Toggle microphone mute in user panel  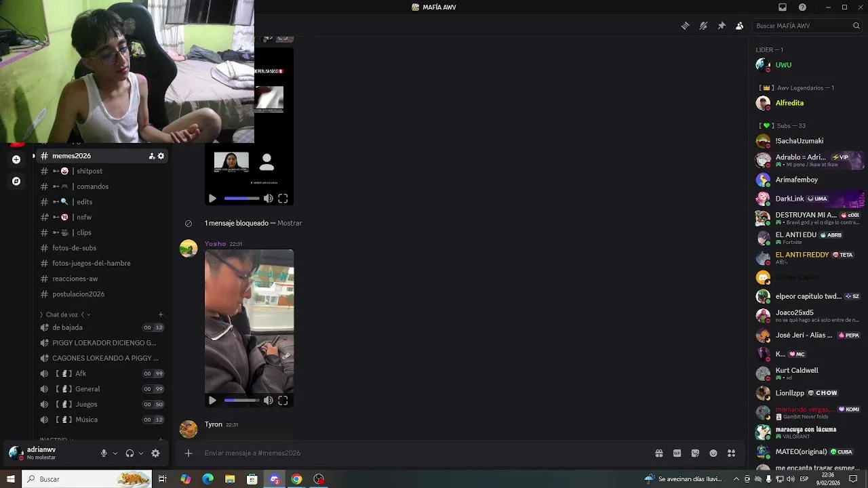[104, 453]
